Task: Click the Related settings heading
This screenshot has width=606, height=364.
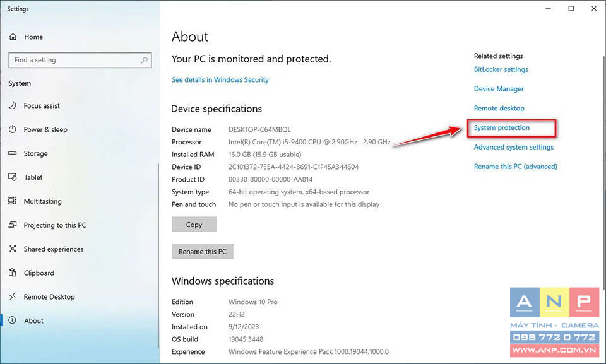Action: click(x=498, y=56)
